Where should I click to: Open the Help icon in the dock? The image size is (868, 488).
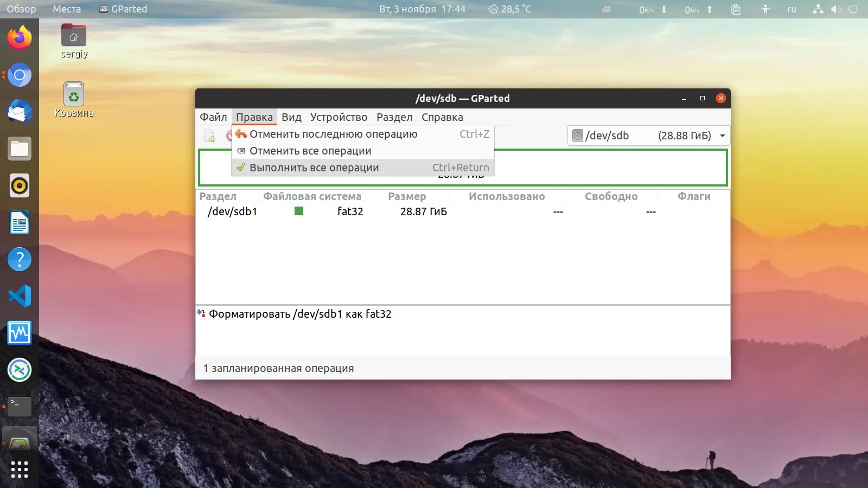tap(20, 259)
